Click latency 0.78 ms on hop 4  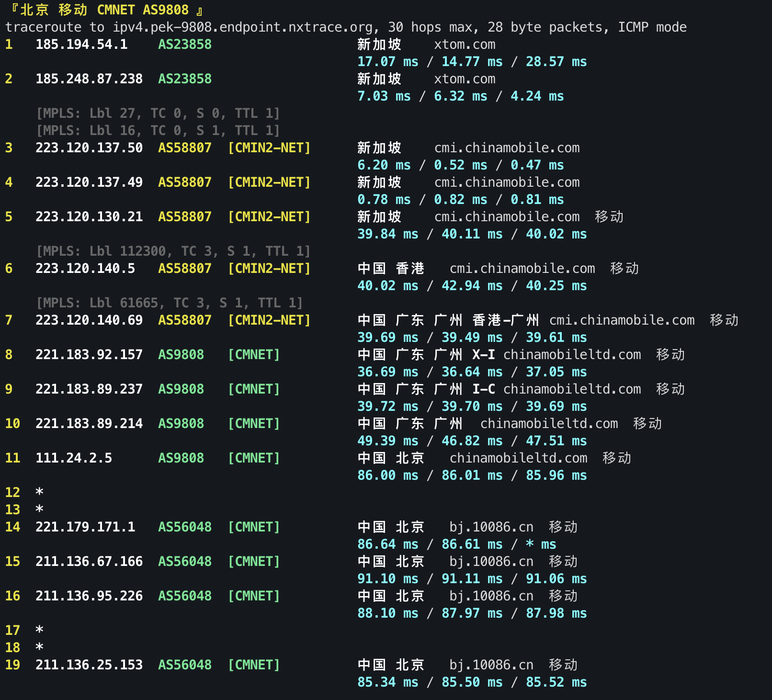point(384,200)
